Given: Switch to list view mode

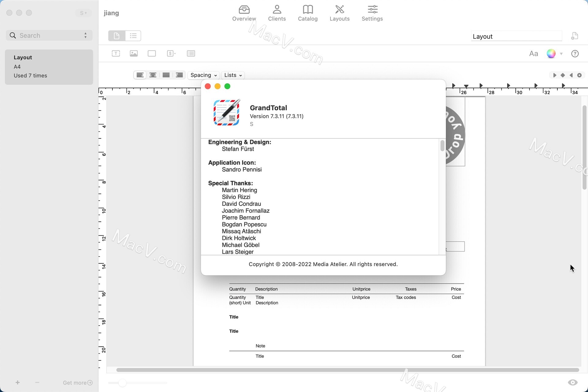Looking at the screenshot, I should coord(133,36).
